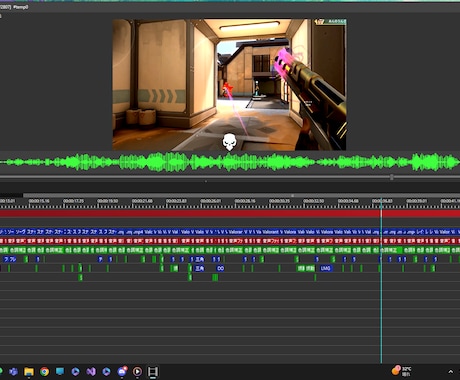This screenshot has height=380, width=460.
Task: Select the Valorant clip on the blue layer
Action: point(270,231)
